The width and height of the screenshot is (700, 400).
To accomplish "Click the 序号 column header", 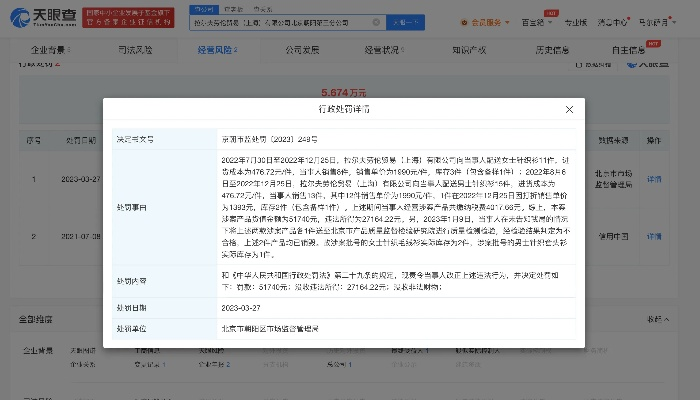I will click(33, 140).
